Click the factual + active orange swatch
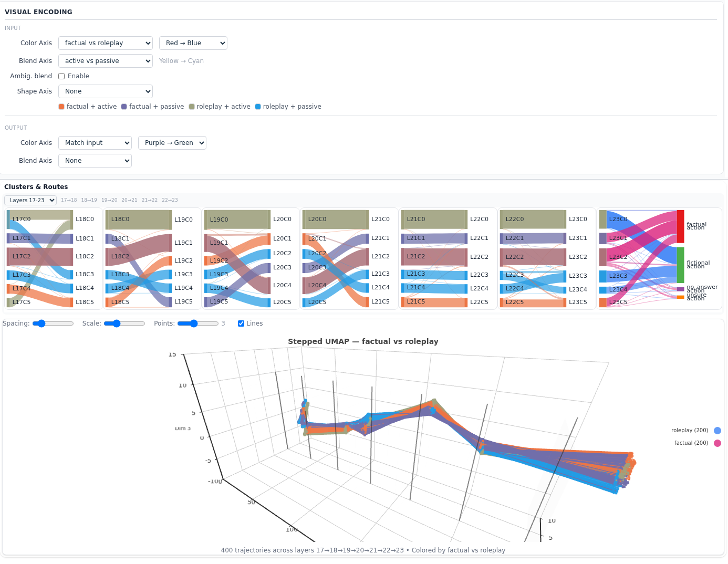This screenshot has width=728, height=564. (x=61, y=107)
